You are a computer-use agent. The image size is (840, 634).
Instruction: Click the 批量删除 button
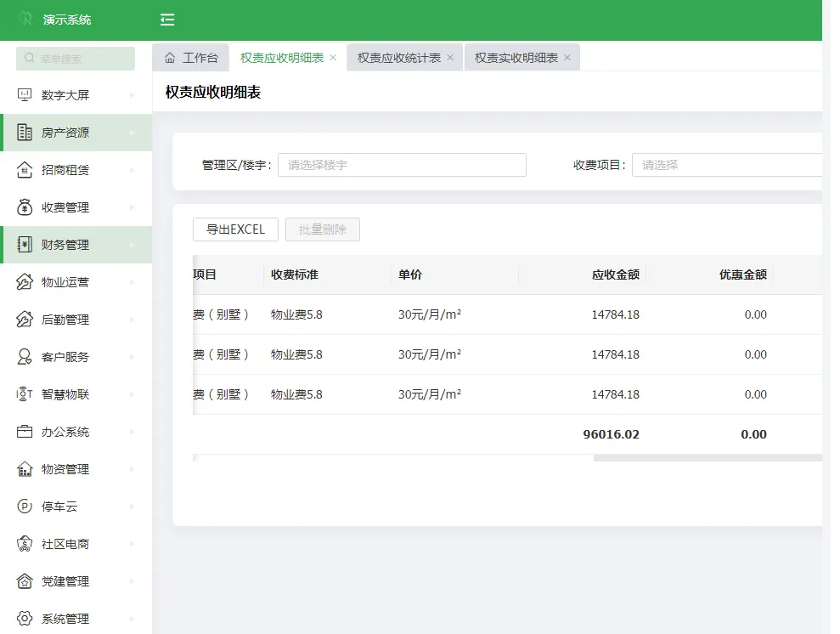(x=323, y=229)
